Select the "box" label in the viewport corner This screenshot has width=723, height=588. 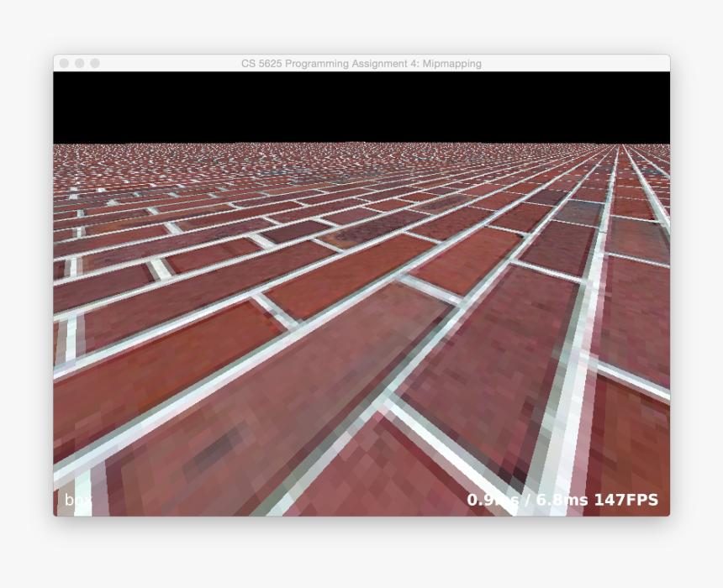click(77, 500)
